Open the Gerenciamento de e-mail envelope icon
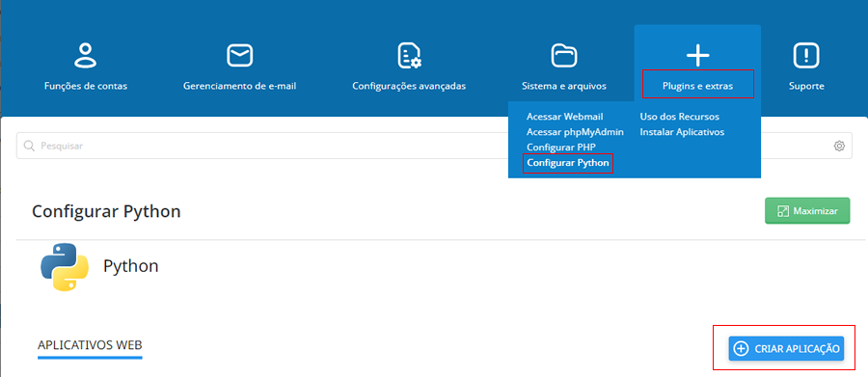 coord(240,55)
